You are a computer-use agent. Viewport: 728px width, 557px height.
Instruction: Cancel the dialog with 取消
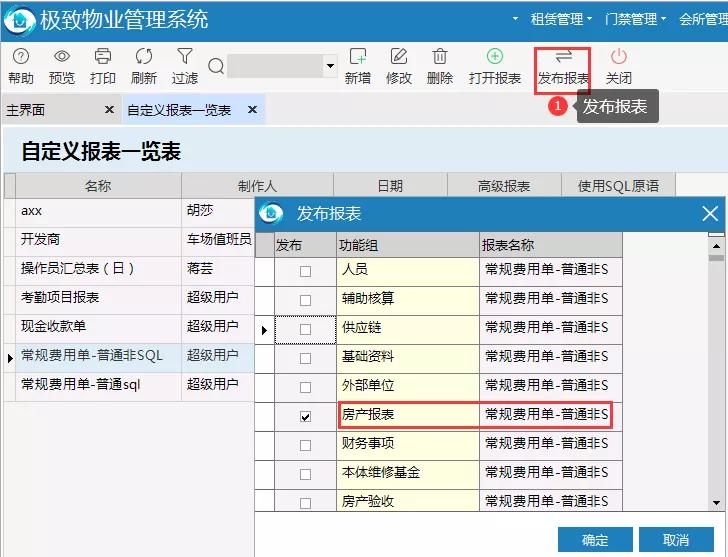pos(676,540)
